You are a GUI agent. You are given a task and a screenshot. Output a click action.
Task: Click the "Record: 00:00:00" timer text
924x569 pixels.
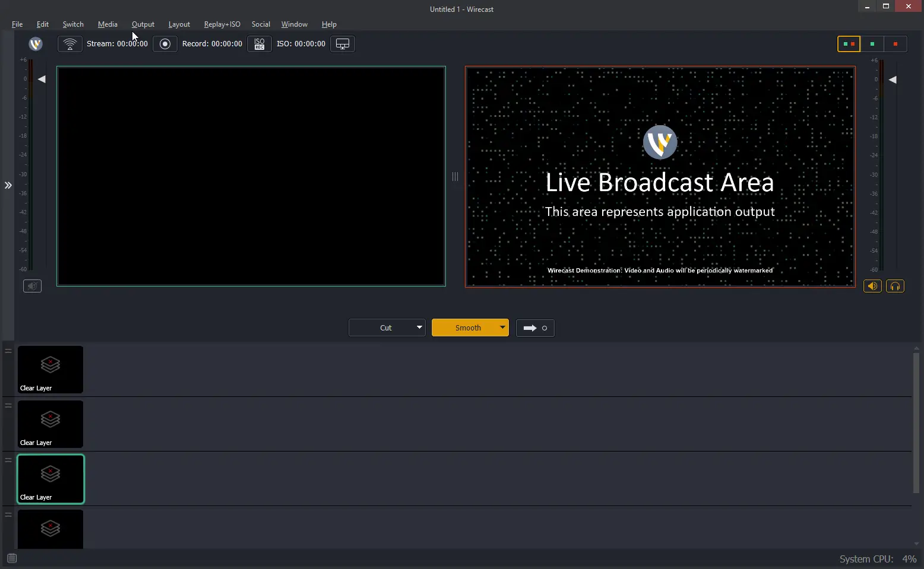tap(212, 44)
